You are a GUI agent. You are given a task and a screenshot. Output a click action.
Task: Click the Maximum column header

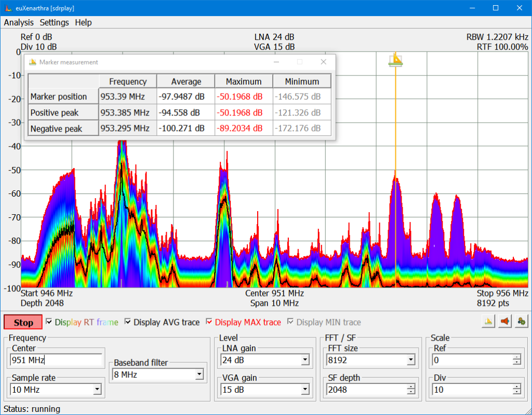pos(244,82)
